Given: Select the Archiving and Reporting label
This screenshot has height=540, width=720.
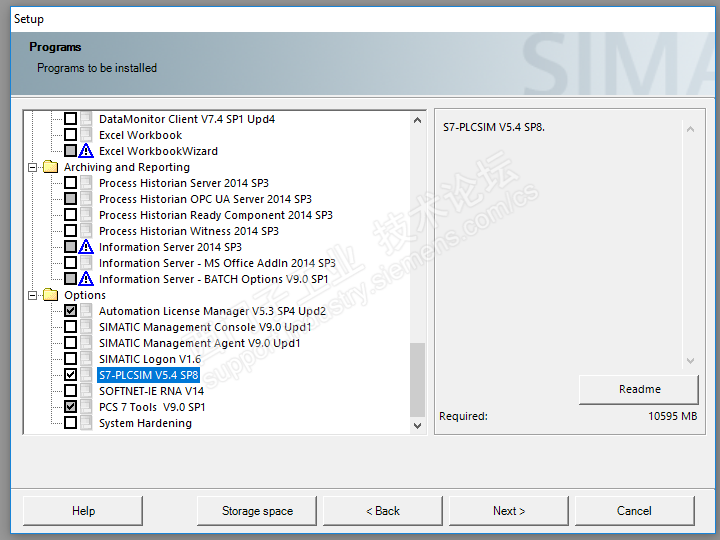Looking at the screenshot, I should [127, 167].
